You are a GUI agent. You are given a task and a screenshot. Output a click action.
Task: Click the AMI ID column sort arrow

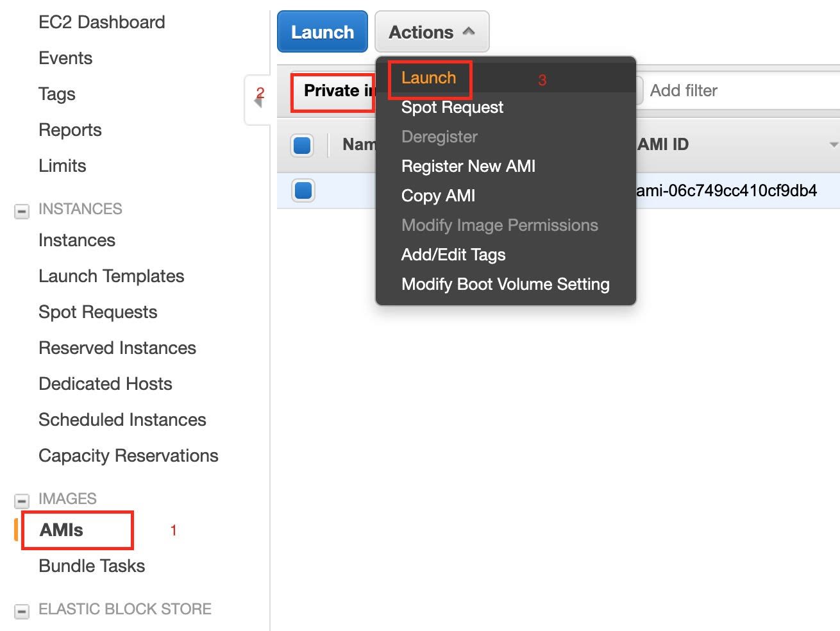point(833,145)
